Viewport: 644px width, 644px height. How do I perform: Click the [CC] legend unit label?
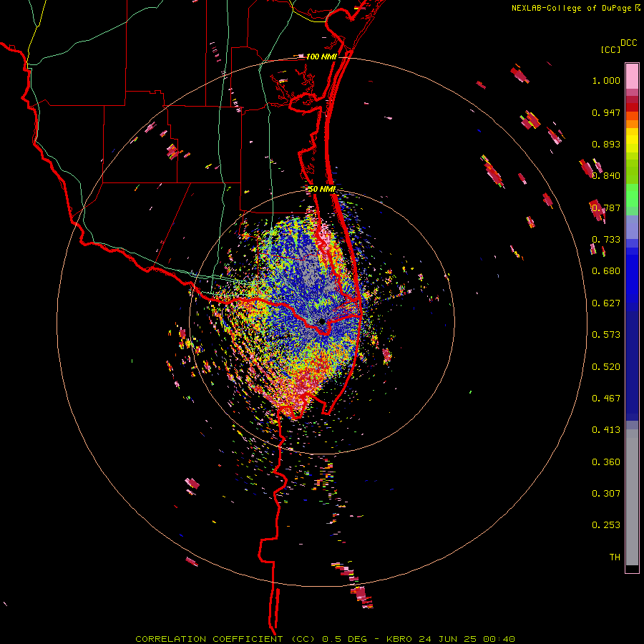click(x=610, y=49)
